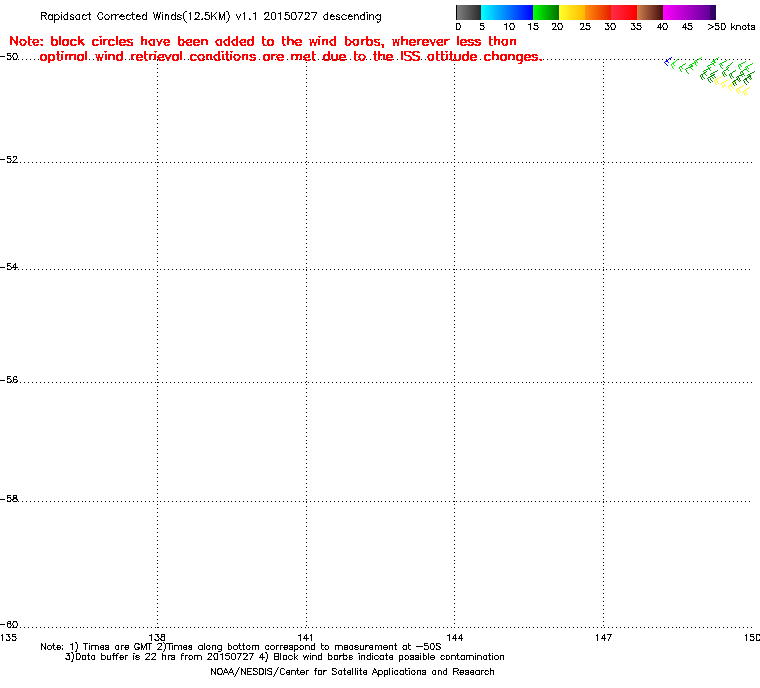
Task: Click the '>50 knots' legend label
Action: coord(731,27)
